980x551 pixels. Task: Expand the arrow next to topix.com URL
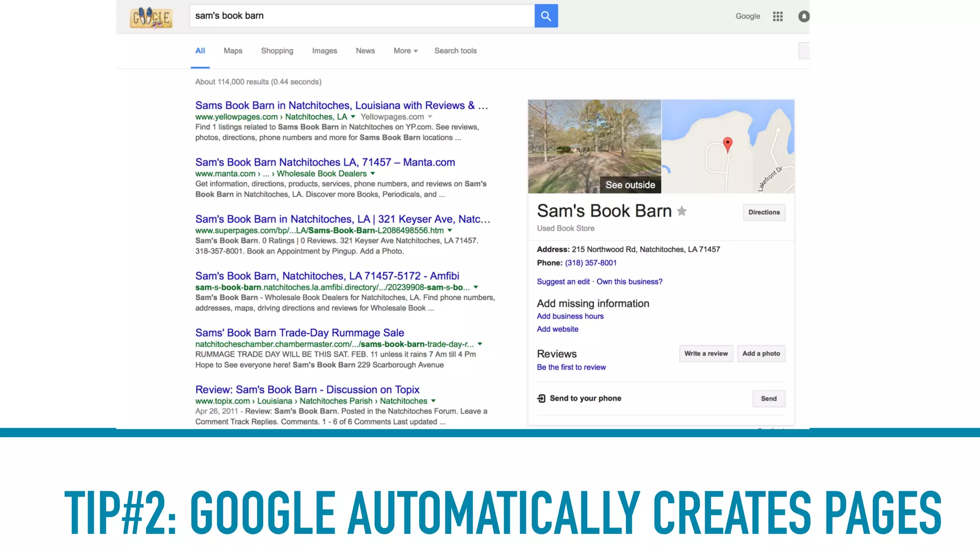tap(434, 401)
